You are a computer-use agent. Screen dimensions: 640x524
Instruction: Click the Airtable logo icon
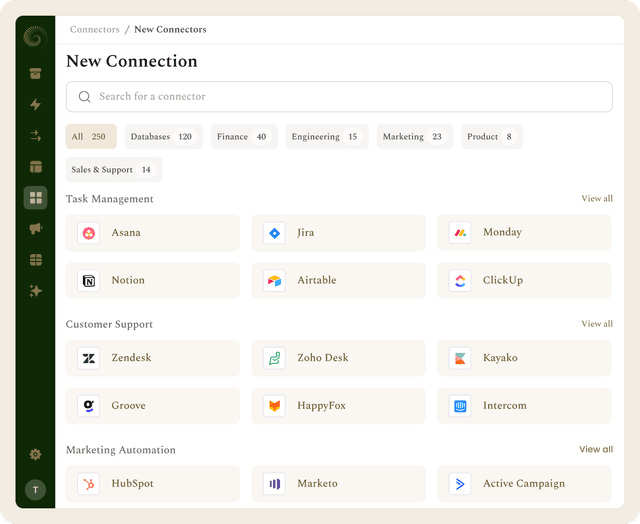(x=274, y=281)
